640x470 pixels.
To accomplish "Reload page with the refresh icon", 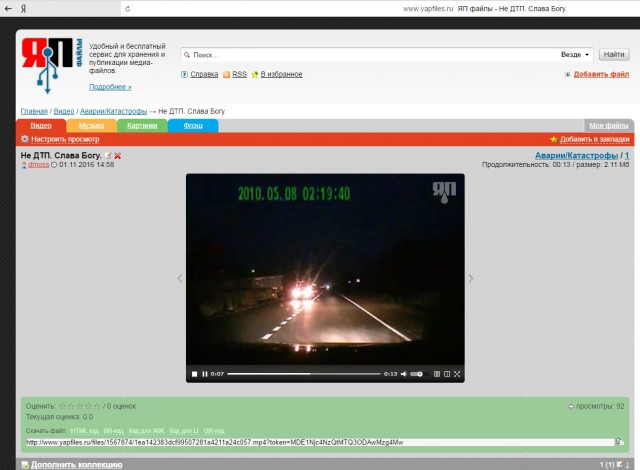I will pyautogui.click(x=127, y=9).
